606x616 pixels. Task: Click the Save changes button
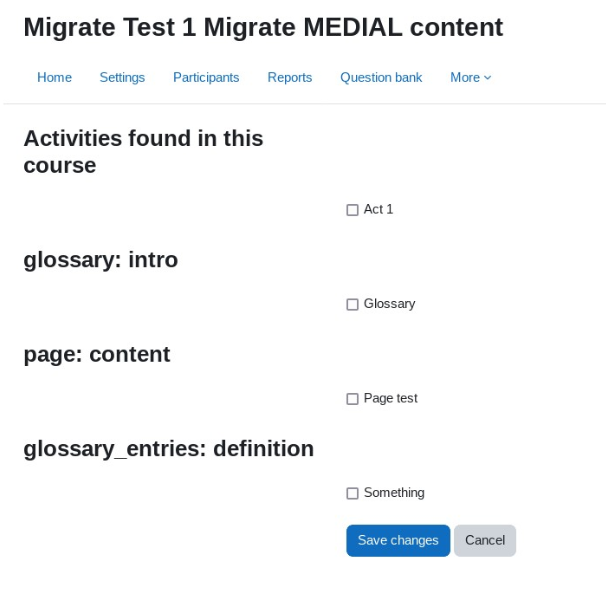(398, 540)
